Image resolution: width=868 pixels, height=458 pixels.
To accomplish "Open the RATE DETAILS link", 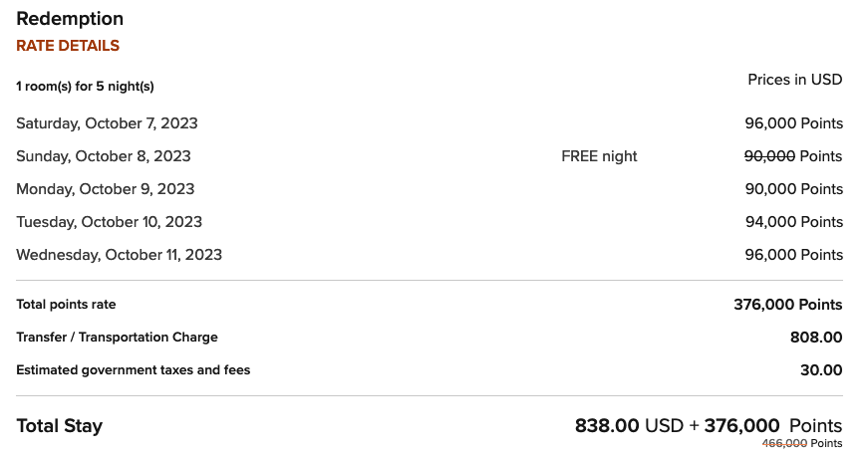I will pyautogui.click(x=68, y=46).
